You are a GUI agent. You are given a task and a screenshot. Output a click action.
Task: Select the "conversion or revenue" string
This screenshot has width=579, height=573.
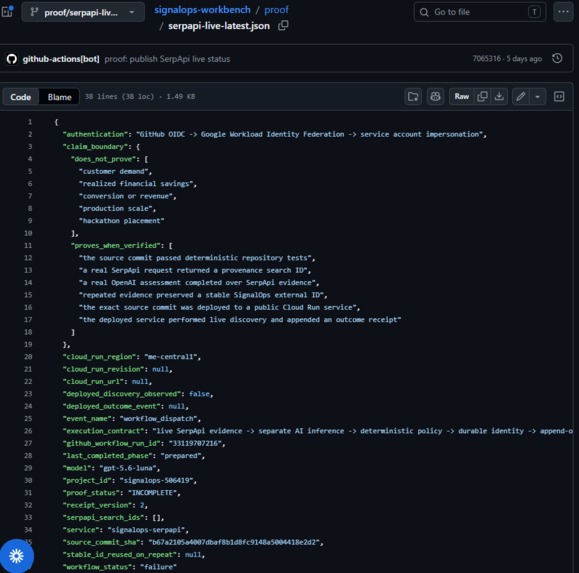click(x=126, y=196)
